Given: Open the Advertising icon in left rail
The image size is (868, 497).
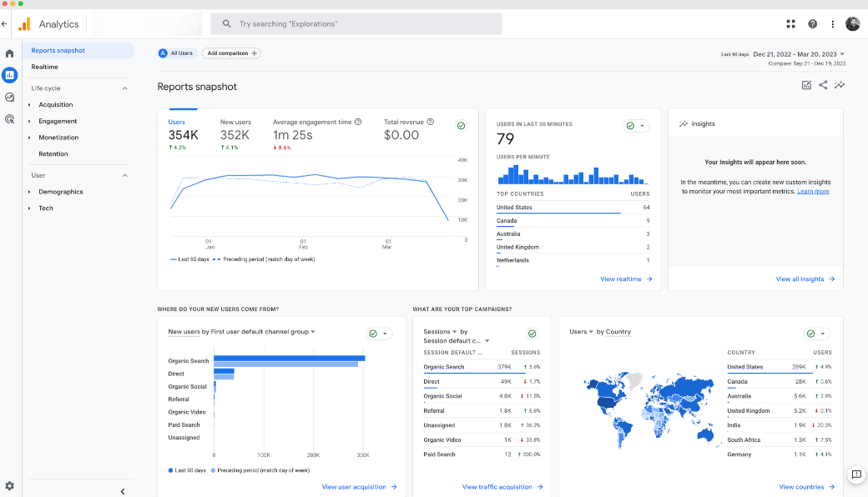Looking at the screenshot, I should tap(10, 119).
